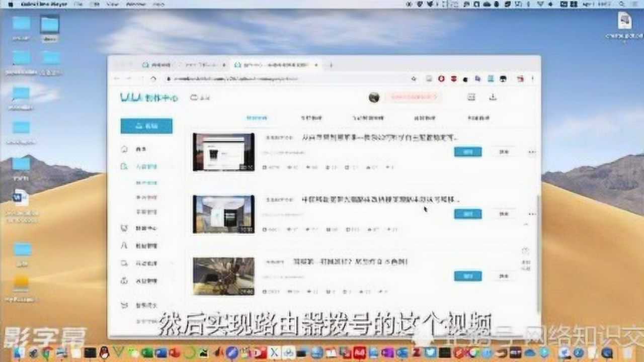Screen dimensions: 644x362
Task: Click the bookmark star in the address bar
Action: tap(414, 79)
